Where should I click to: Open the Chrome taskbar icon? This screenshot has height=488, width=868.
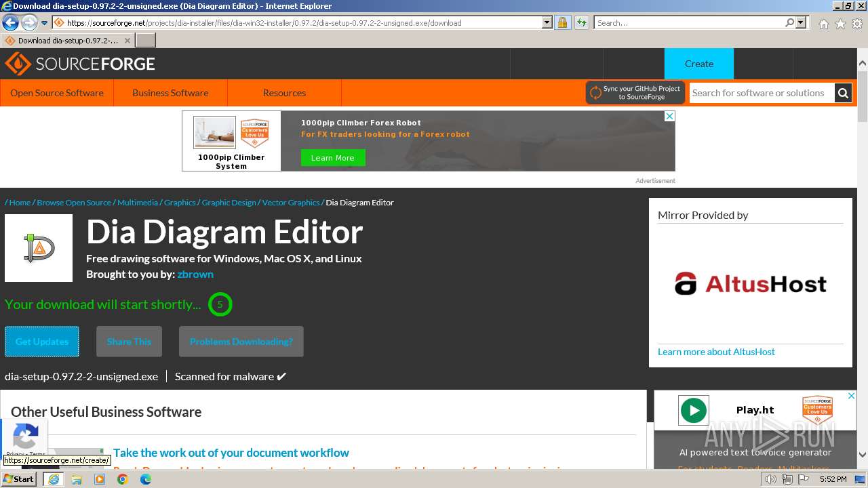[x=123, y=479]
